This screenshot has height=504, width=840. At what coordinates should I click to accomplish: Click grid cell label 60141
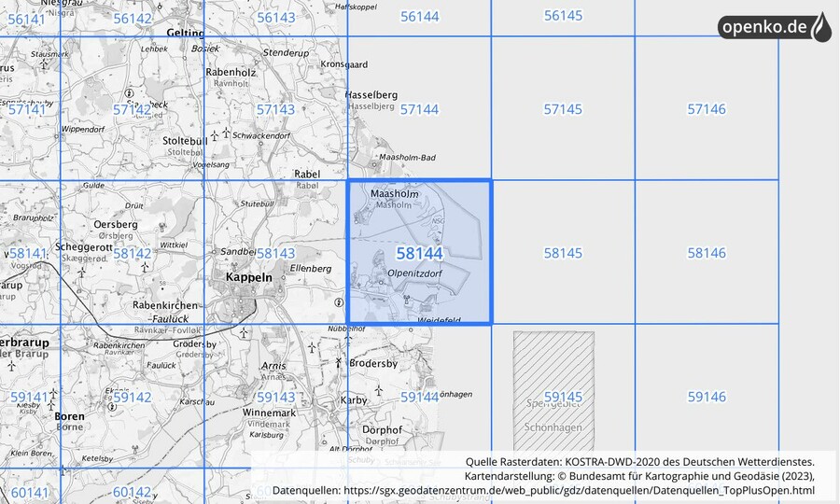pyautogui.click(x=29, y=492)
